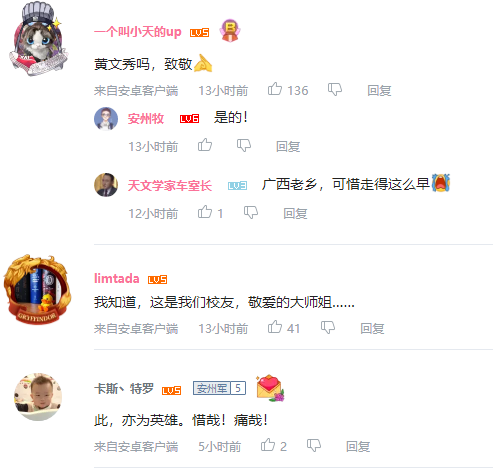The height and width of the screenshot is (472, 493).
Task: Like 天文学家车室长's reply
Action: (x=205, y=212)
